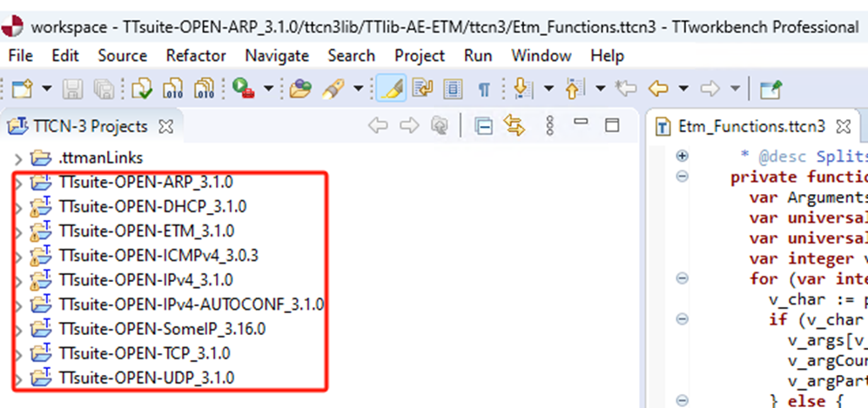Click the Open Type folder icon

click(300, 88)
